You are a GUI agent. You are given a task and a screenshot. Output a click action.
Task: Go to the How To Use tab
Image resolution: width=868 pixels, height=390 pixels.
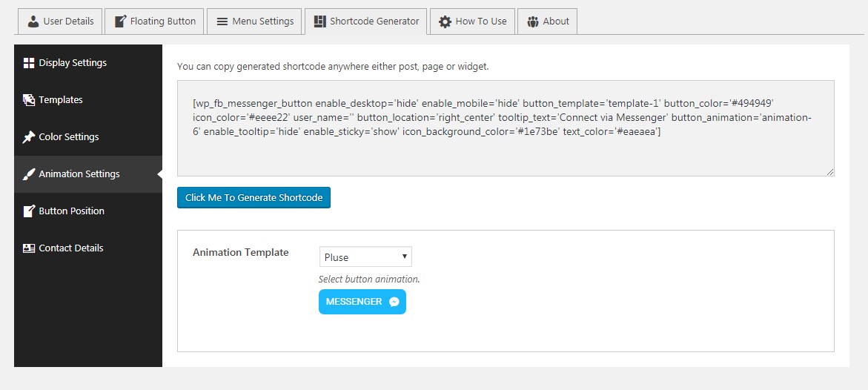point(472,22)
